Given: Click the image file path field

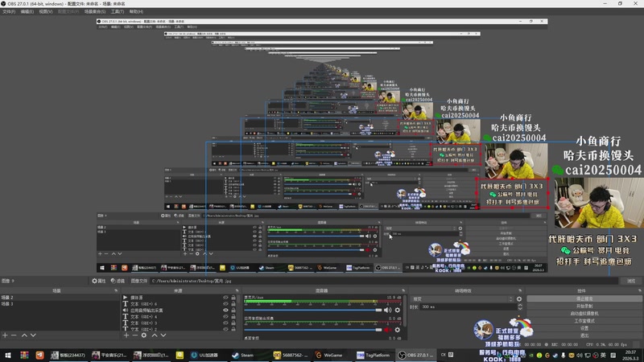Looking at the screenshot, I should (x=384, y=281).
